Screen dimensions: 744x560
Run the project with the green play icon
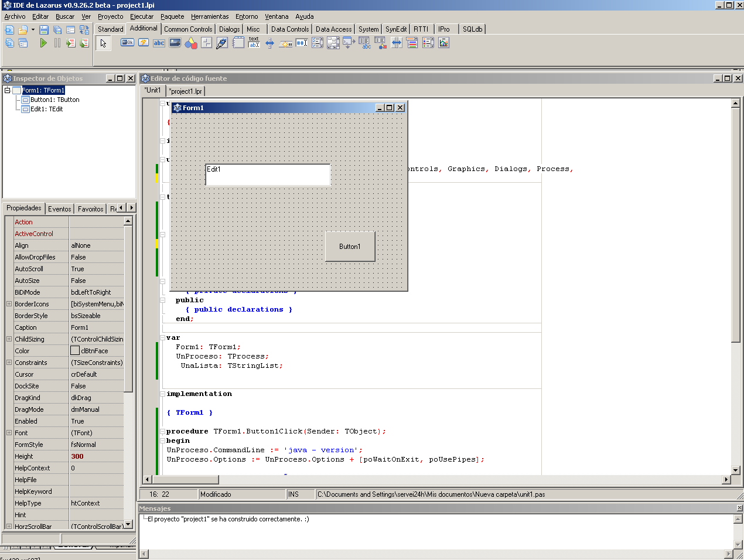coord(43,43)
